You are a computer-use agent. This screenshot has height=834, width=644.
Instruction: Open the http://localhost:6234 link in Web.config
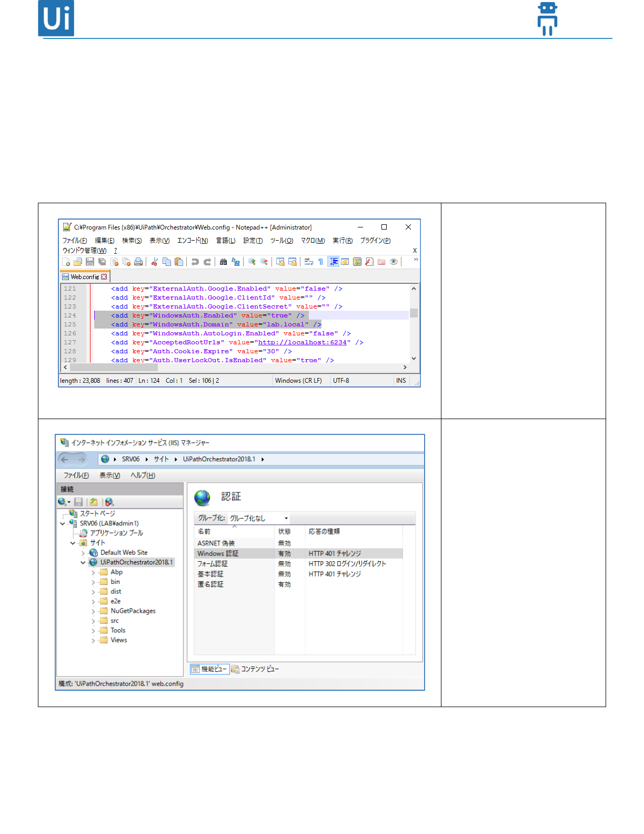pos(303,342)
